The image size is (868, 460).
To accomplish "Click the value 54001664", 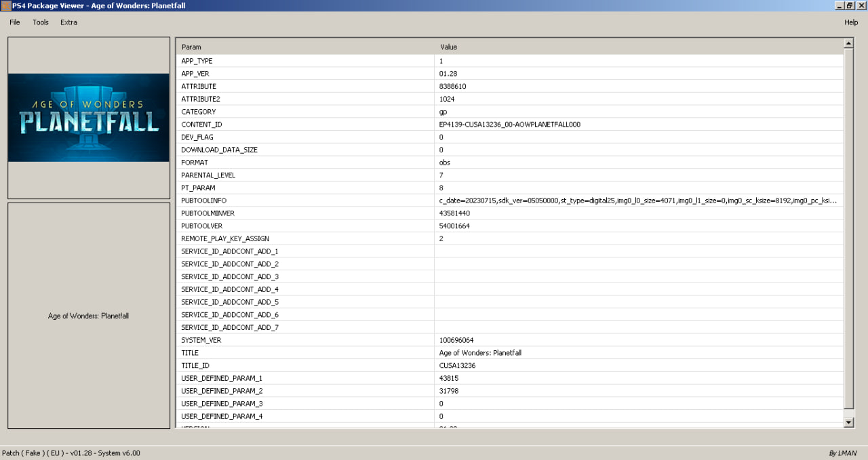I will tap(454, 226).
